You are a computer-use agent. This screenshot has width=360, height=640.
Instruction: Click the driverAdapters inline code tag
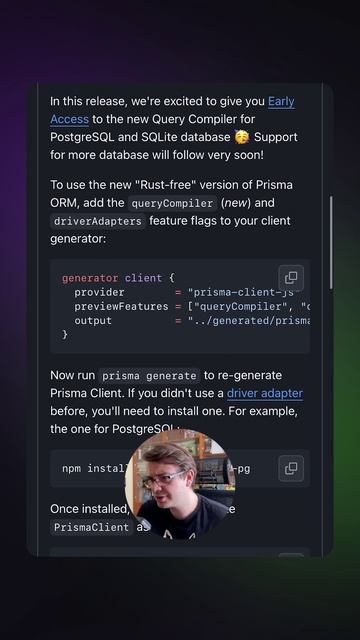point(98,221)
